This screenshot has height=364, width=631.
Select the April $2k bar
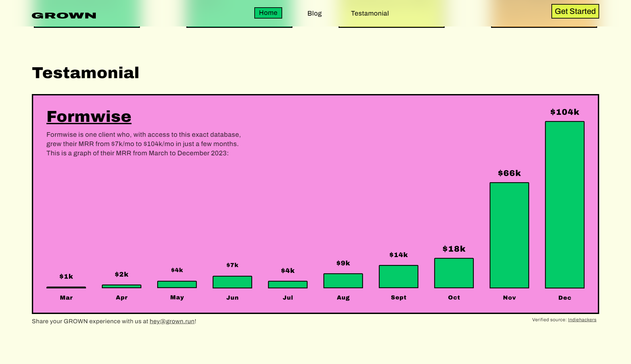pos(122,286)
